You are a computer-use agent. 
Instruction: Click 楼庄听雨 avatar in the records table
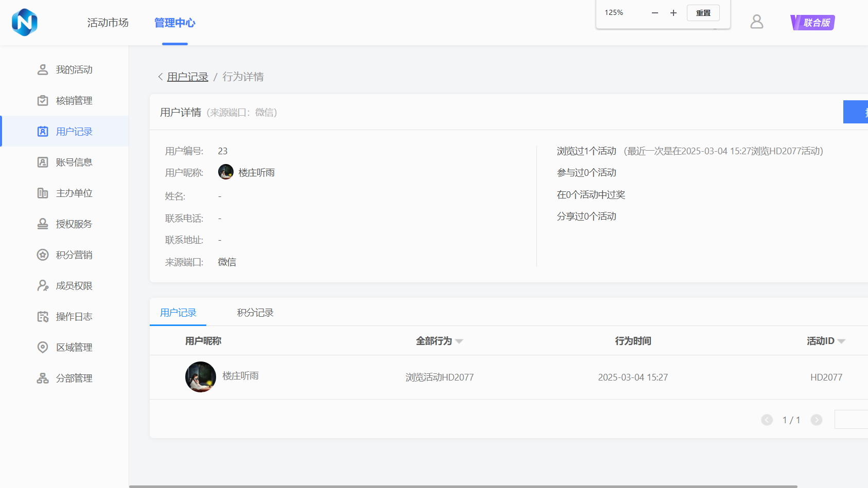201,377
